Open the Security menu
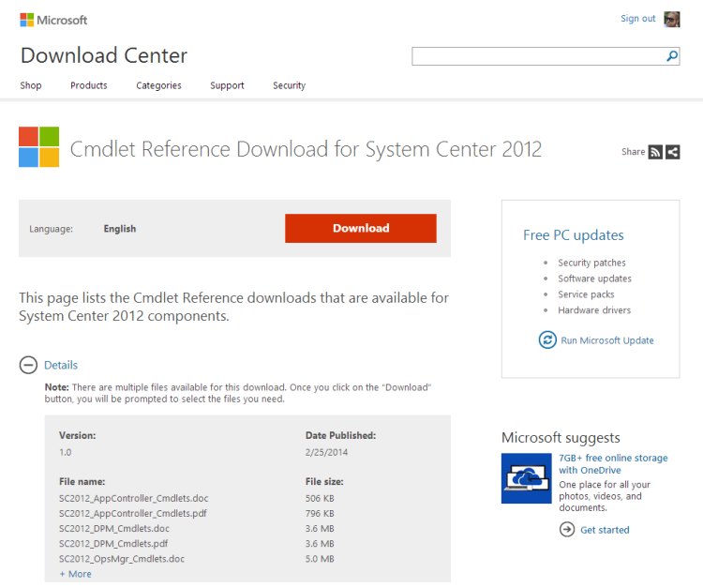This screenshot has width=703, height=588. click(x=290, y=85)
